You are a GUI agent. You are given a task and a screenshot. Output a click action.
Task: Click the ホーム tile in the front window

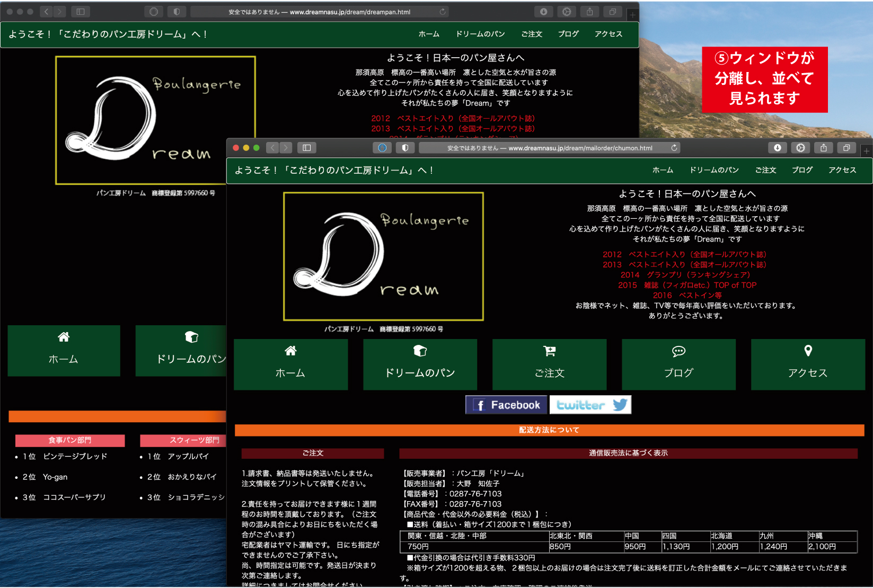click(x=290, y=364)
